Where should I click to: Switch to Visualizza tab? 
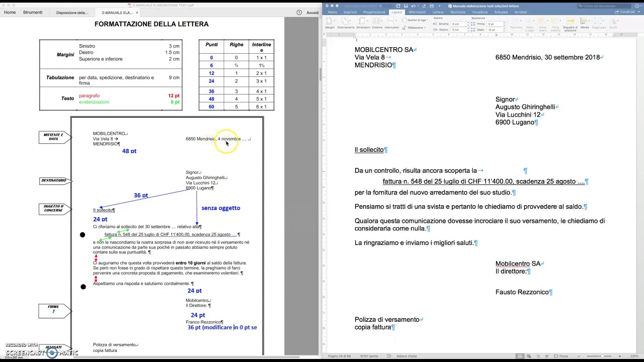coord(479,12)
